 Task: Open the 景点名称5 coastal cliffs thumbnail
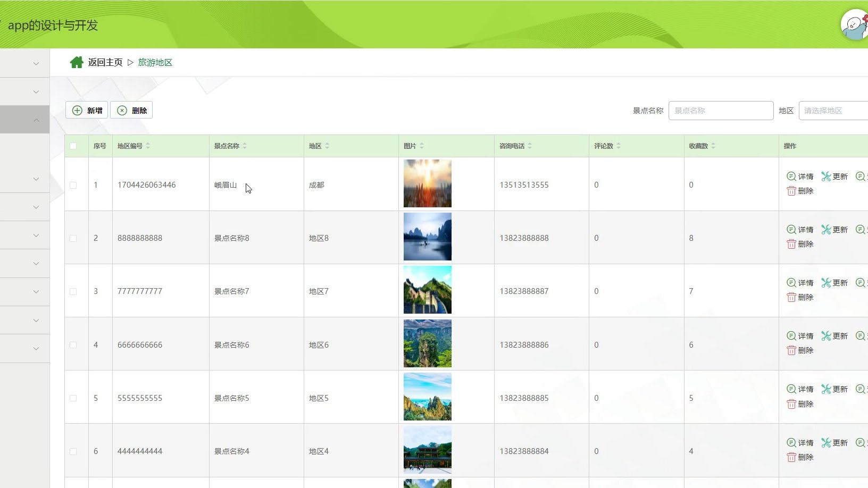click(428, 397)
